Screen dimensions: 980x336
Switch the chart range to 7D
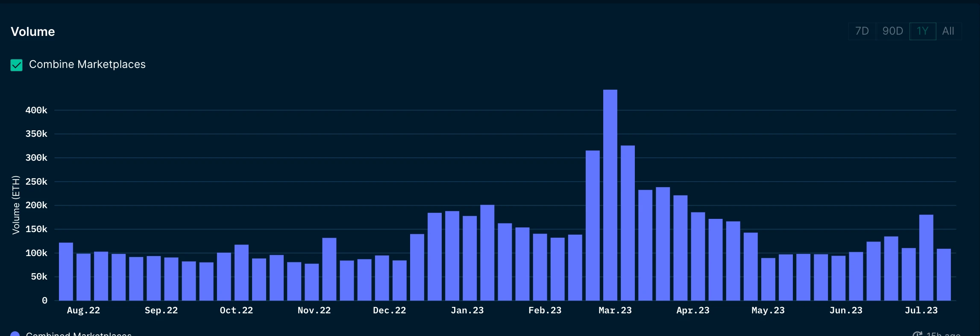(x=862, y=31)
